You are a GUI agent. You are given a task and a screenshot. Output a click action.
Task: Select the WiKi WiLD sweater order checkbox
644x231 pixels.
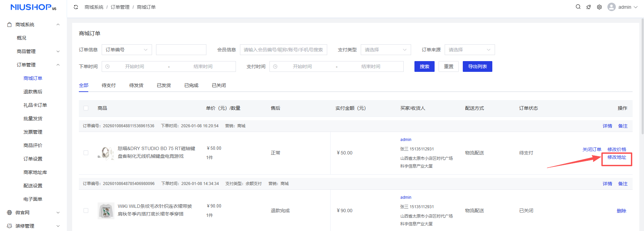pos(86,211)
